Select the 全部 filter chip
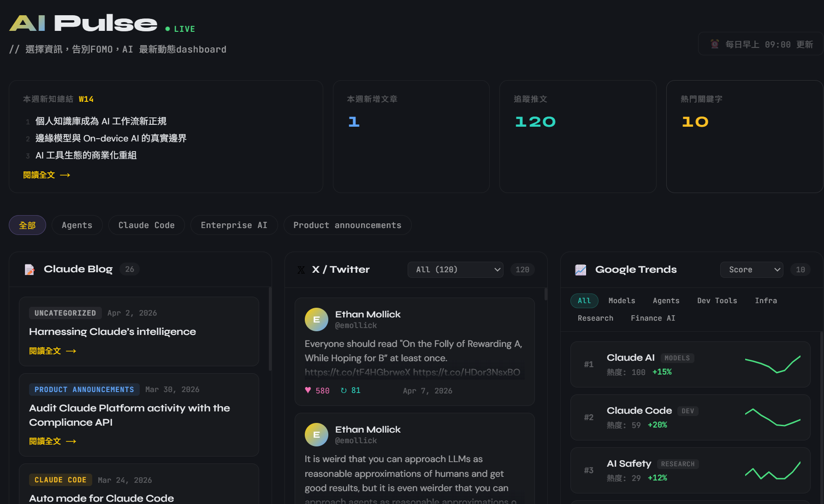Image resolution: width=824 pixels, height=504 pixels. tap(27, 225)
